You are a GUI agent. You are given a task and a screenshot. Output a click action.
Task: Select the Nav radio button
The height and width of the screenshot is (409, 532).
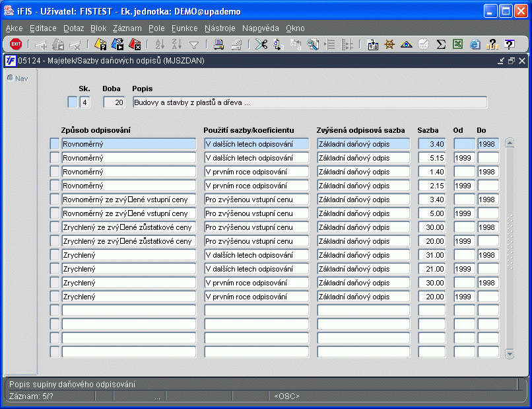click(10, 78)
